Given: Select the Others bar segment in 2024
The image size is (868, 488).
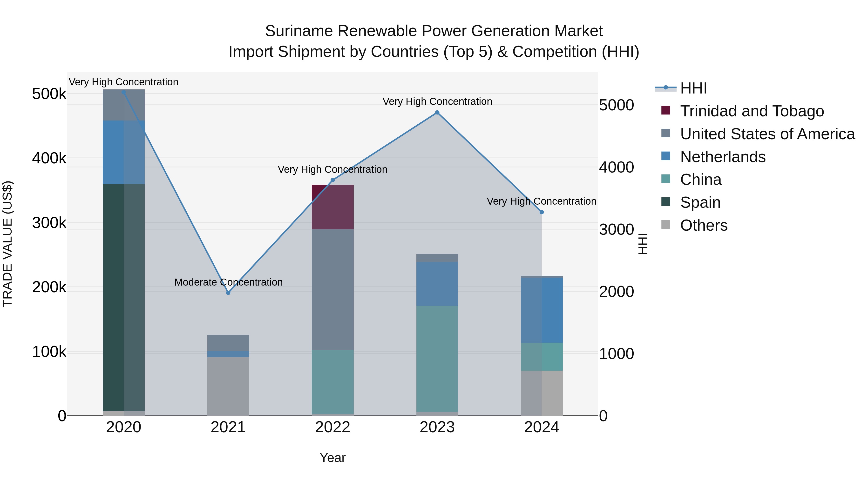Looking at the screenshot, I should (542, 393).
